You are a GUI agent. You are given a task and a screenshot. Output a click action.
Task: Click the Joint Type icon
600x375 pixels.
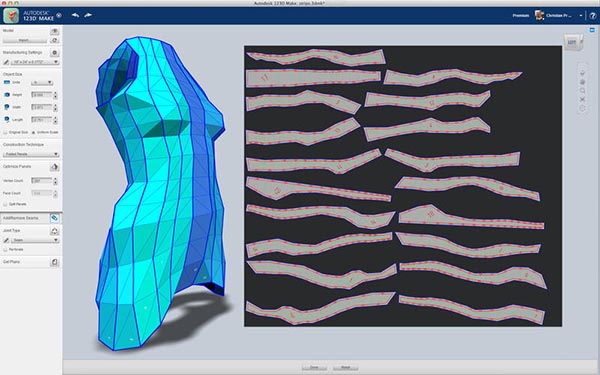point(54,231)
